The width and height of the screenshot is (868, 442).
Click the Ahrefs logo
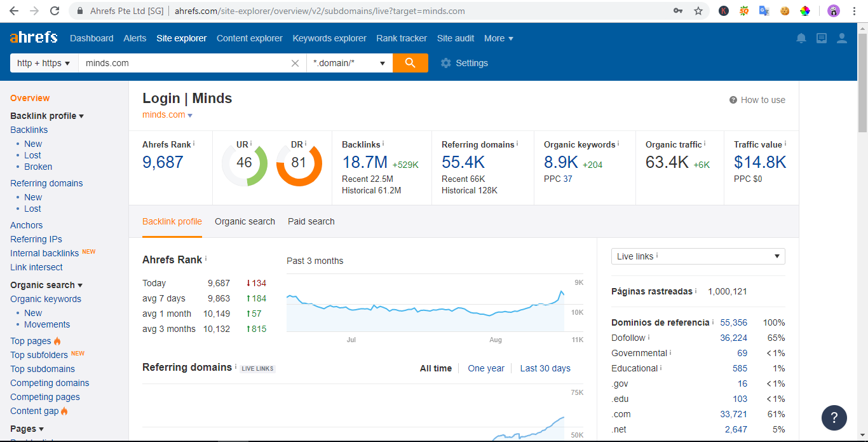(x=33, y=38)
